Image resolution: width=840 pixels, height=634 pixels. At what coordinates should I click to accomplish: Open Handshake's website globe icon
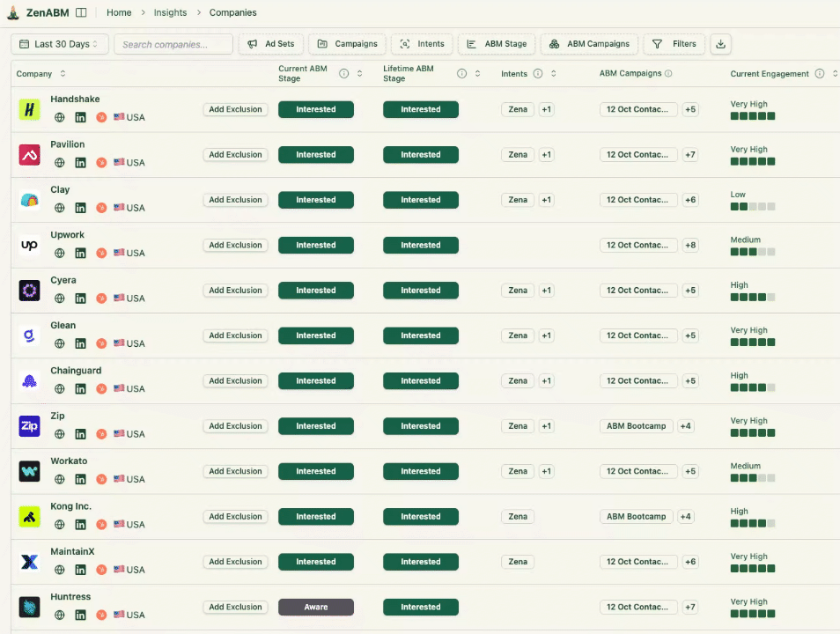point(60,117)
